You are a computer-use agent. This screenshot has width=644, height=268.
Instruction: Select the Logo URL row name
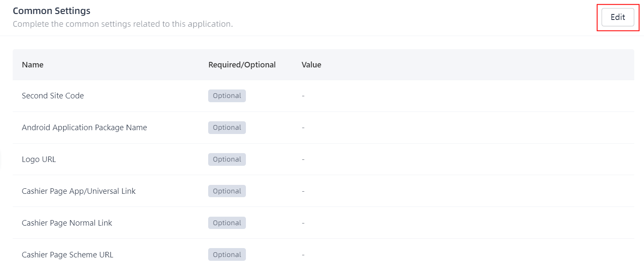[x=39, y=159]
